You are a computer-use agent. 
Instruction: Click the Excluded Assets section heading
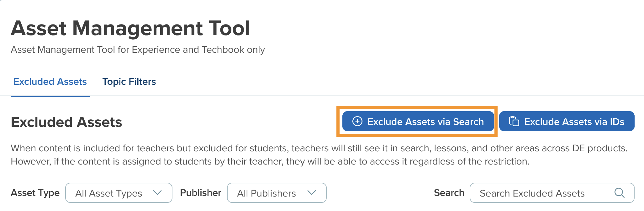[66, 122]
